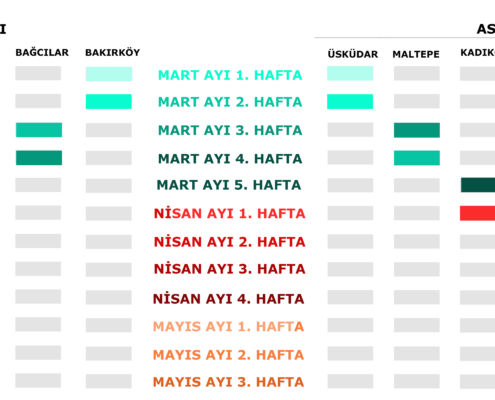Click the Bağcılar Mart 3. Hafta cell
The height and width of the screenshot is (400, 495).
click(x=39, y=130)
